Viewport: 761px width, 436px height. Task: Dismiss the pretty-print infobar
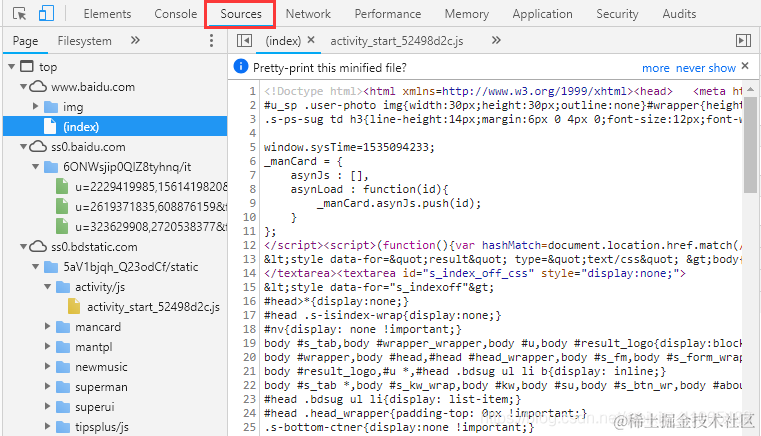(745, 67)
